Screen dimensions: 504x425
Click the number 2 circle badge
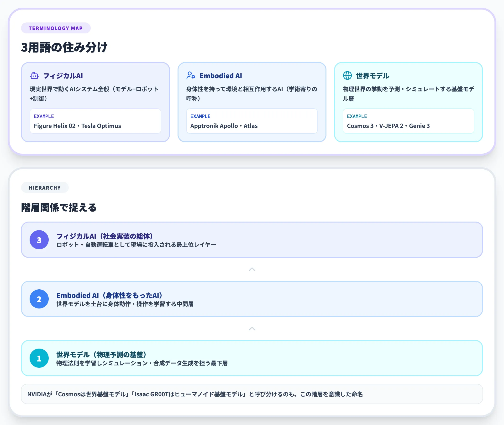pos(39,299)
